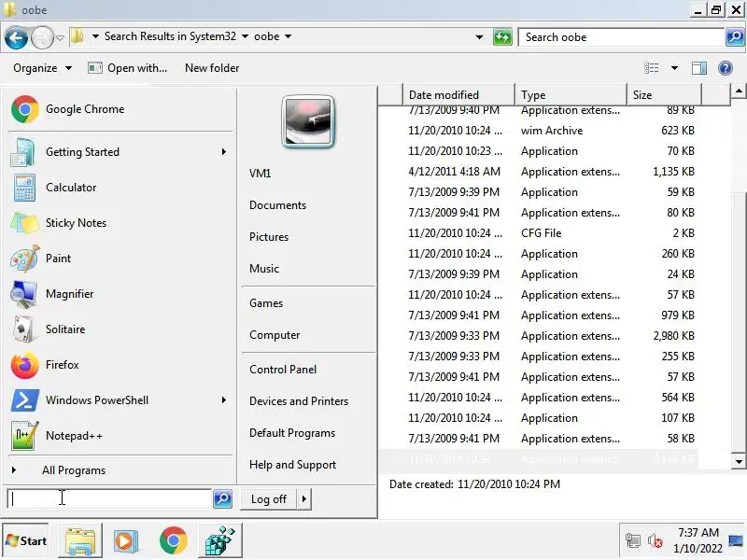
Task: Open Windows Explorer taskbar icon
Action: click(x=80, y=541)
